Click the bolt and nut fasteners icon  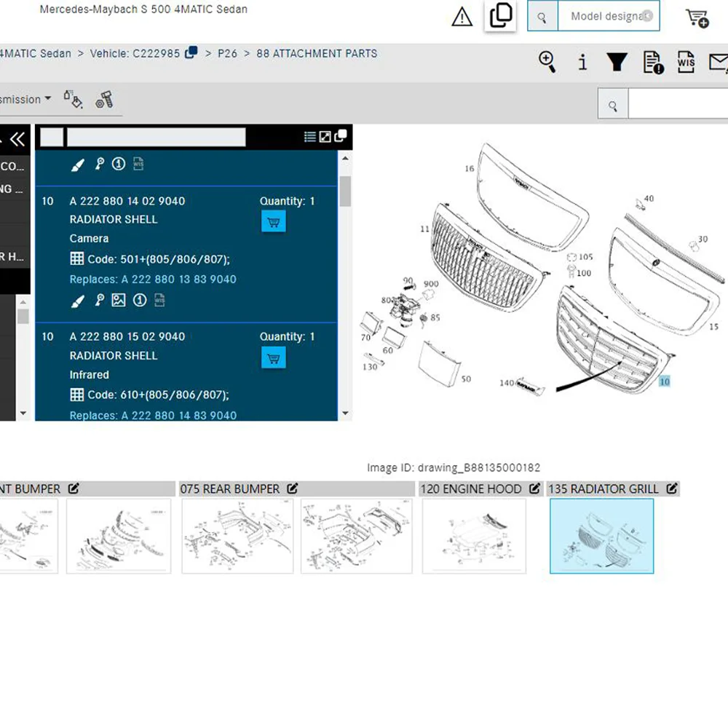pos(104,99)
